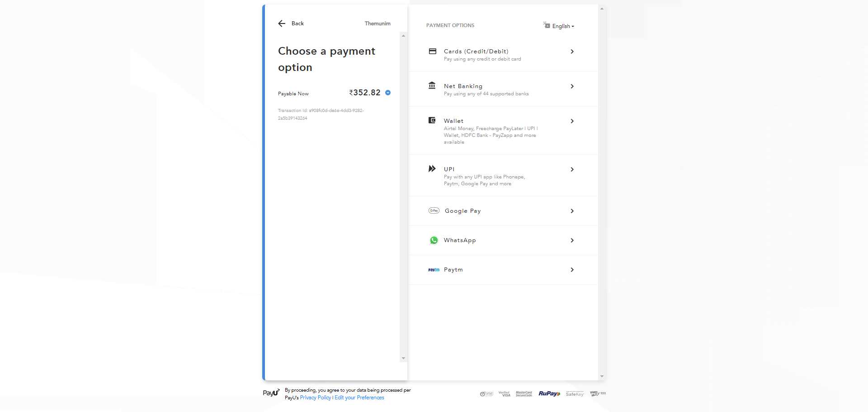The image size is (868, 412).
Task: Open Wallet option via its chevron
Action: coord(572,121)
